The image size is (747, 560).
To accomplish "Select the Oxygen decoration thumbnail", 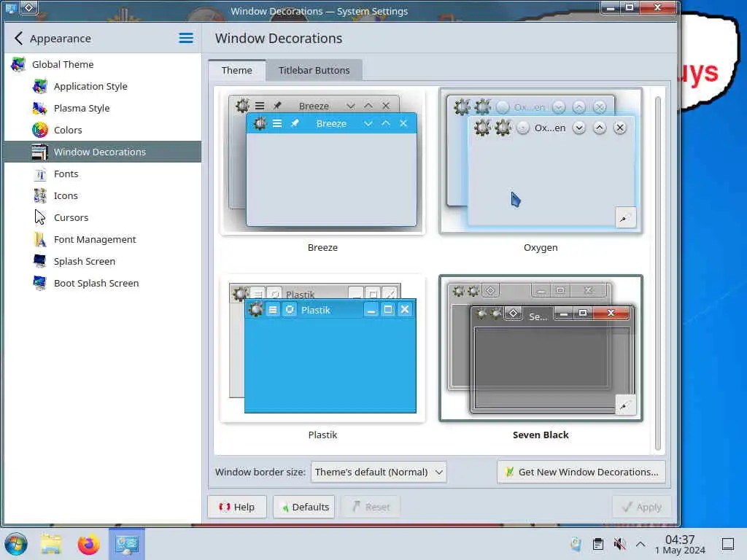I will pyautogui.click(x=541, y=160).
